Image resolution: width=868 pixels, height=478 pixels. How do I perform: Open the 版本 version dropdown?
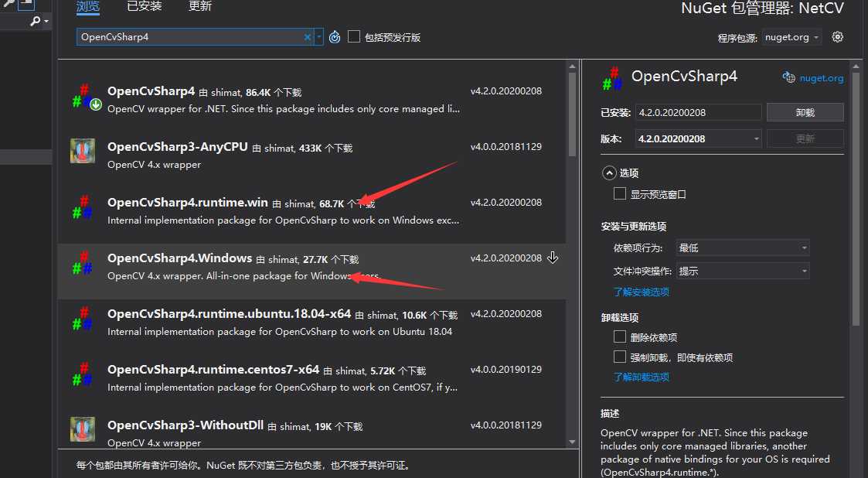click(698, 138)
